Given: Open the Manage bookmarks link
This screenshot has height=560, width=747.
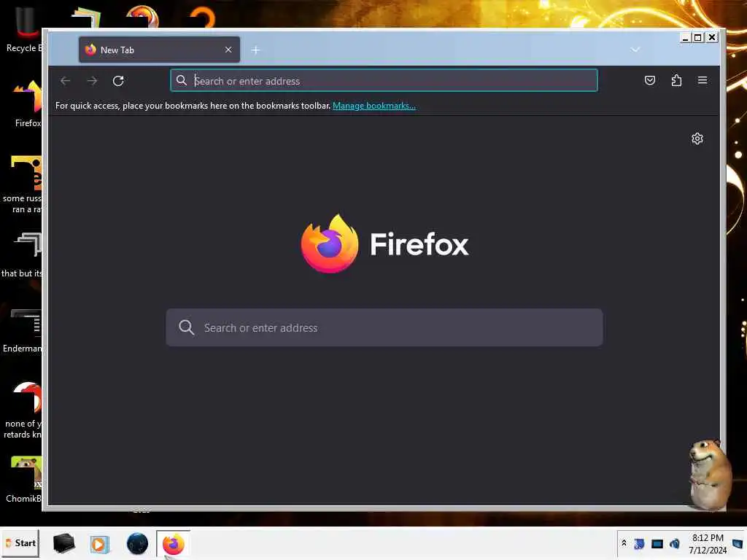Looking at the screenshot, I should (374, 106).
